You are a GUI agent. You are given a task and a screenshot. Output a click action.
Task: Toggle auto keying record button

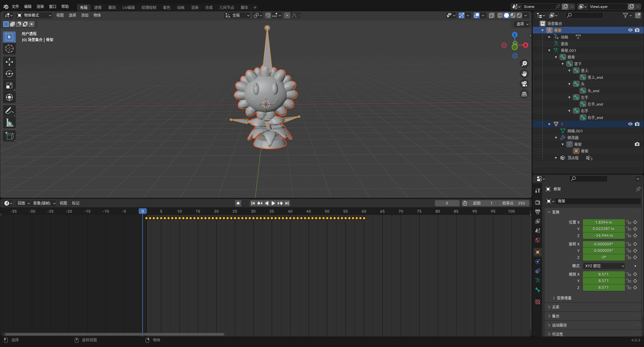[238, 203]
